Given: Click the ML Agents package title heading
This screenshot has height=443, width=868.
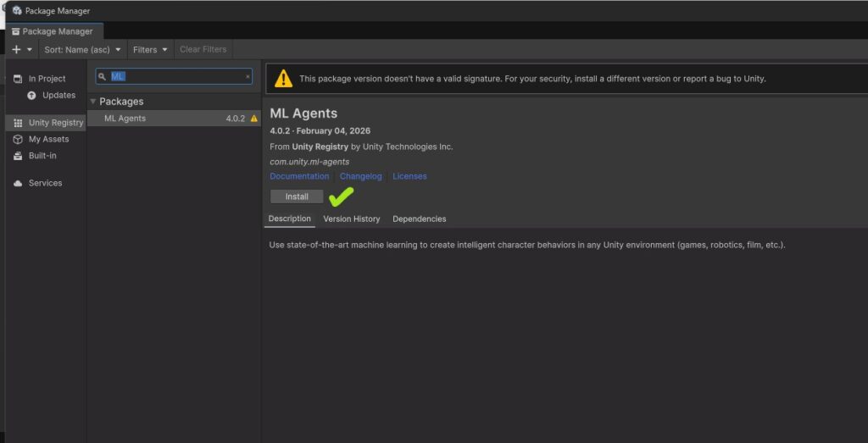Looking at the screenshot, I should [303, 114].
